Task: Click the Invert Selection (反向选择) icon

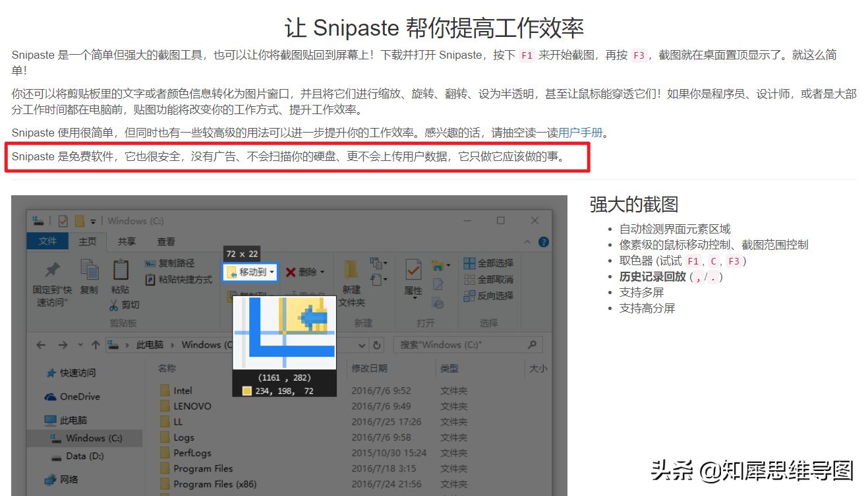Action: 469,296
